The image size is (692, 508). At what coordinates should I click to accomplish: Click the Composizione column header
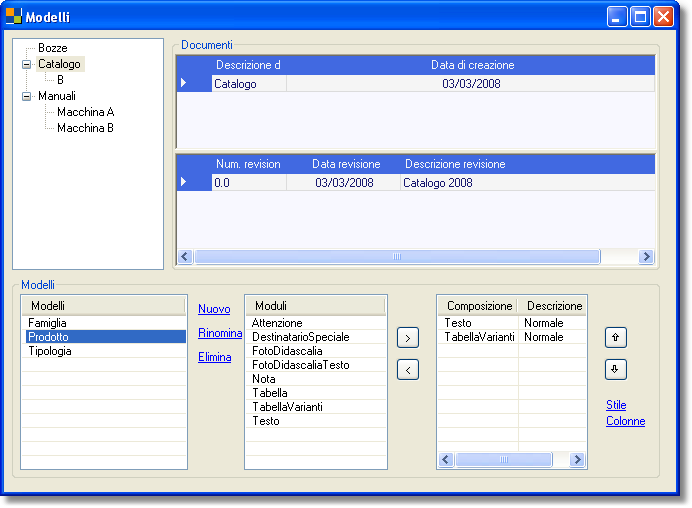pyautogui.click(x=478, y=306)
